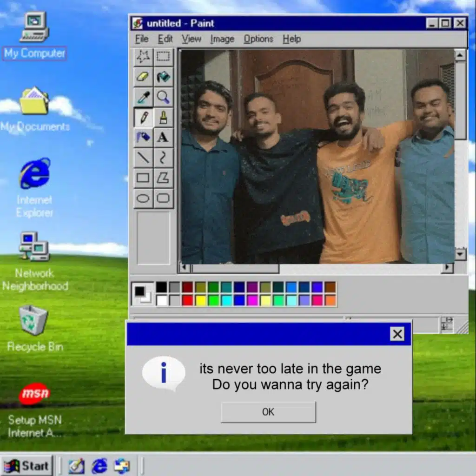Pick the Eyedropper color picker tool
The width and height of the screenshot is (476, 476).
[143, 97]
